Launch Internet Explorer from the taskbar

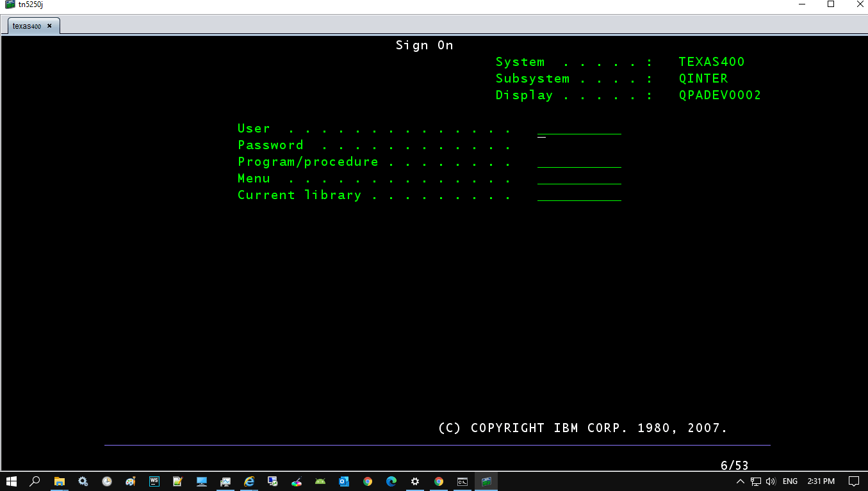tap(249, 481)
